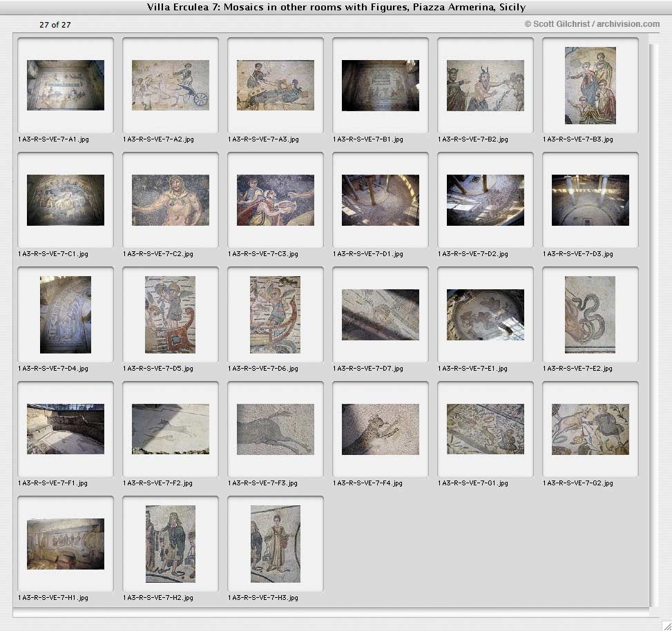Image resolution: width=672 pixels, height=631 pixels.
Task: Click the filename label 1A3-R-S-VE-7-A1.jpg
Action: pyautogui.click(x=54, y=139)
